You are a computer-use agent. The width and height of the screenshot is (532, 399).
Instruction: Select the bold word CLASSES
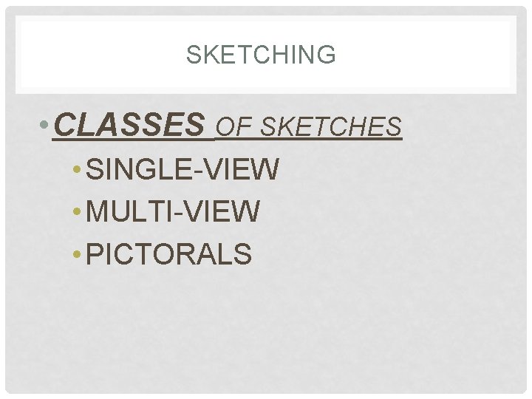point(129,124)
